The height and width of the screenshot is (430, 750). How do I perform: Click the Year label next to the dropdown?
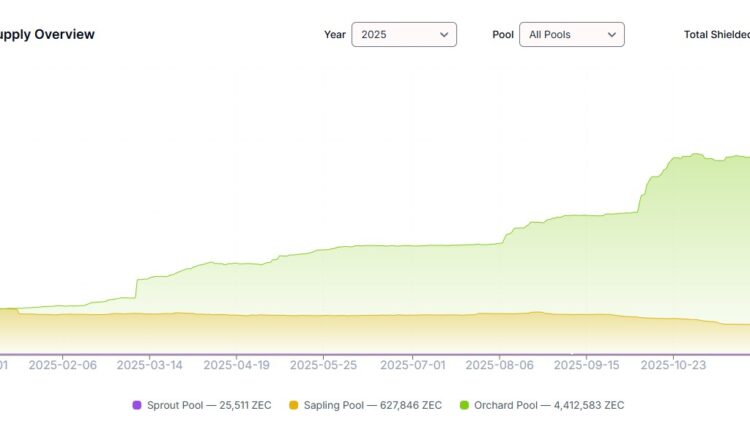click(334, 34)
